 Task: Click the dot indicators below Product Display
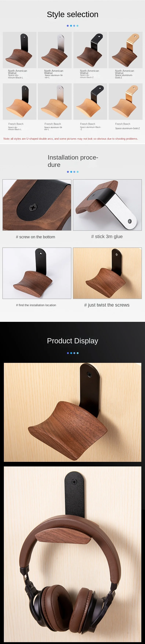[73, 353]
